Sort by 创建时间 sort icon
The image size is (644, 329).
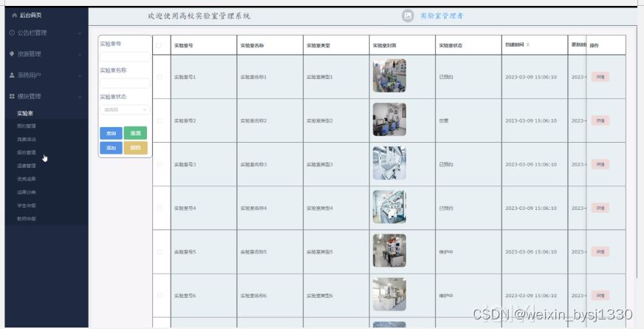[528, 44]
